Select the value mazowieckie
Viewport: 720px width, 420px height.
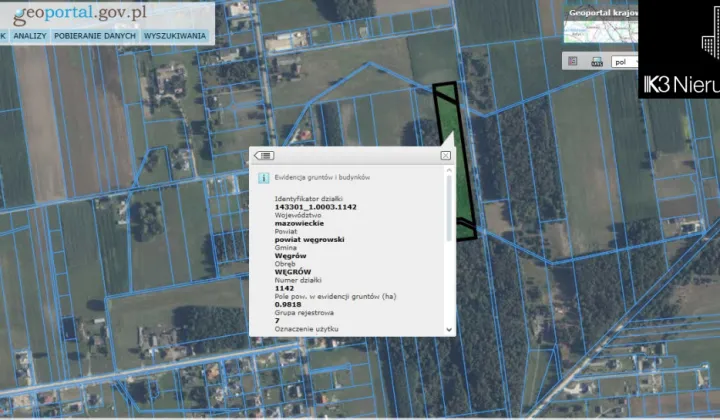[299, 224]
